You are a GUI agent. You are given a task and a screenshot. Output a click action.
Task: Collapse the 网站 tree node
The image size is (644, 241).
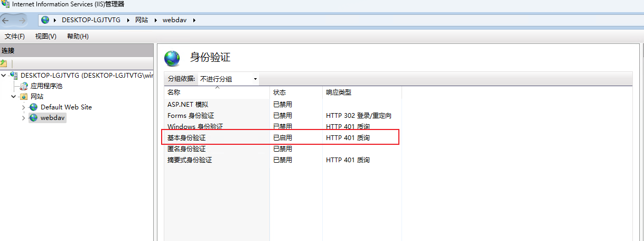14,97
